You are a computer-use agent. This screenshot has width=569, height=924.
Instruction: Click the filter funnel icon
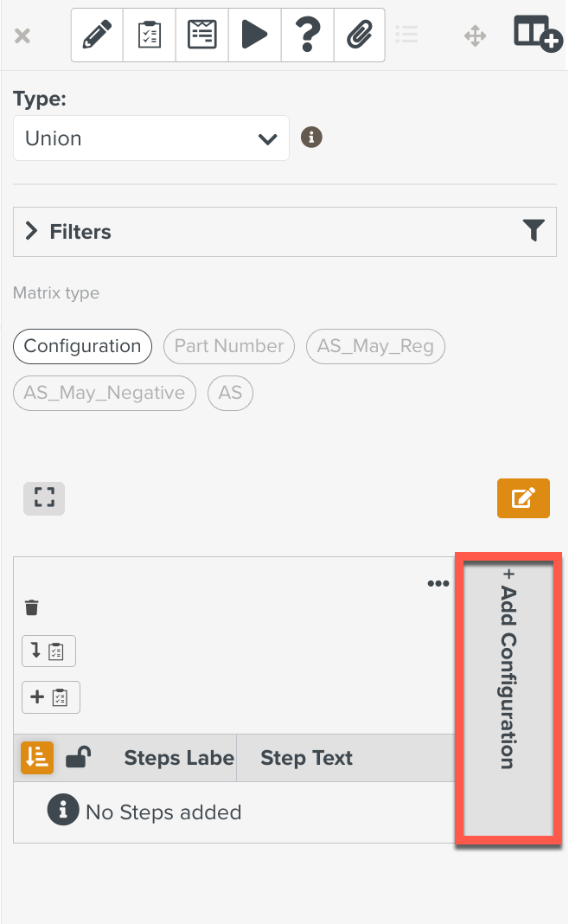click(x=534, y=230)
